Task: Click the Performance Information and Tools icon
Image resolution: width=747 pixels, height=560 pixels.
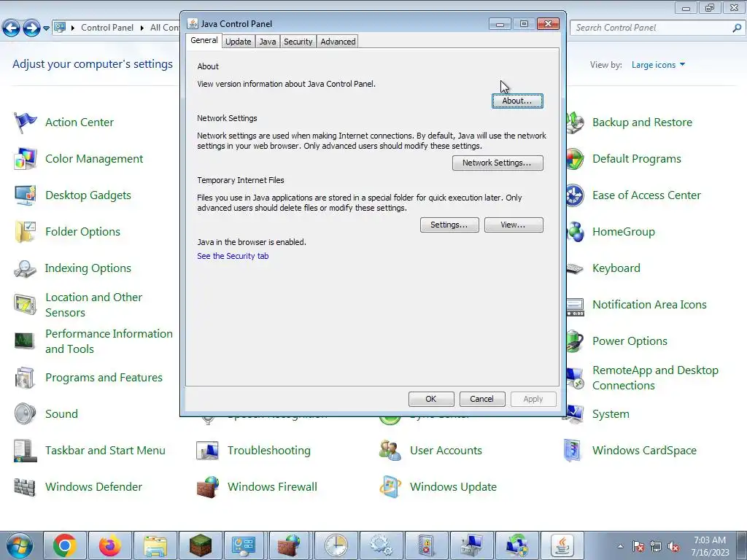Action: (x=25, y=341)
